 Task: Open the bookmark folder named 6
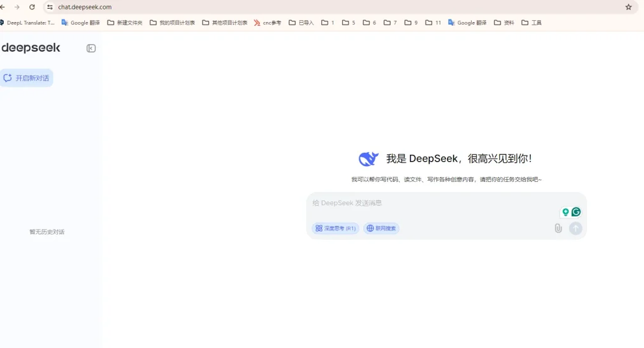click(x=369, y=23)
